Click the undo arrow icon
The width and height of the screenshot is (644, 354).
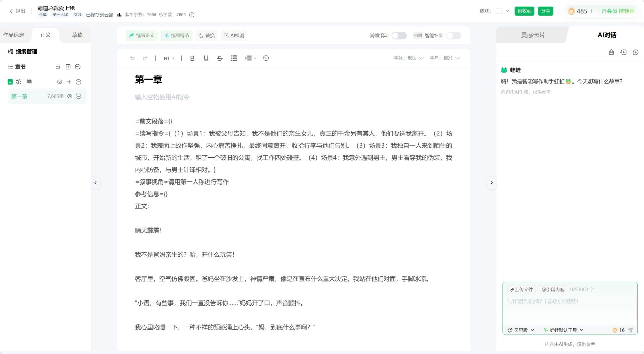click(x=132, y=58)
